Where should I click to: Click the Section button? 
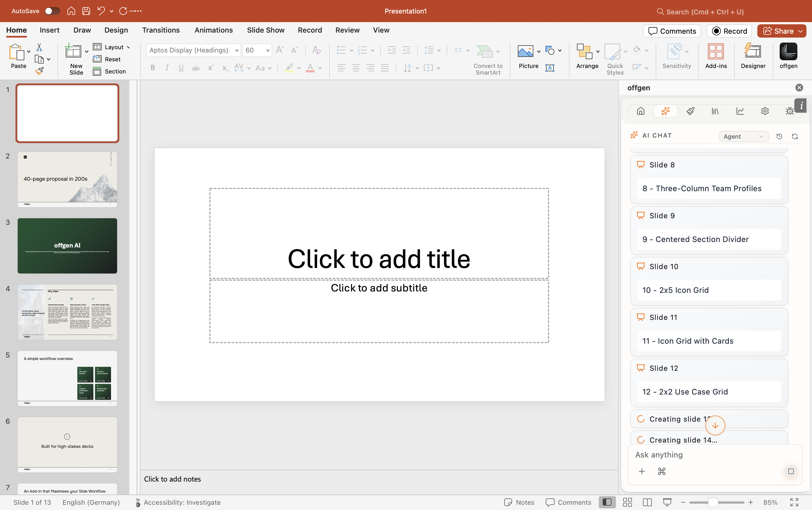109,71
